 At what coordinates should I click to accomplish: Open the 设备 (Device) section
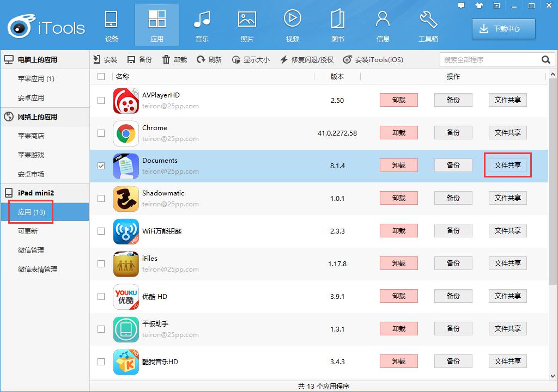(111, 26)
